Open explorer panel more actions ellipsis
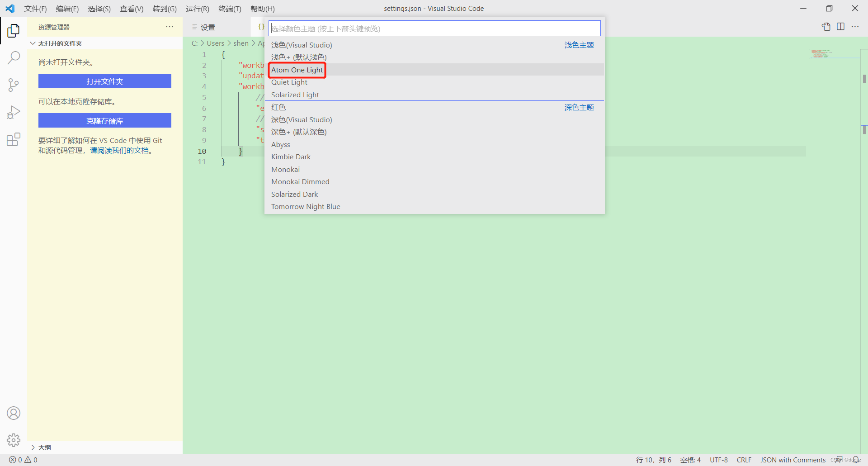Viewport: 868px width, 466px height. click(x=170, y=27)
